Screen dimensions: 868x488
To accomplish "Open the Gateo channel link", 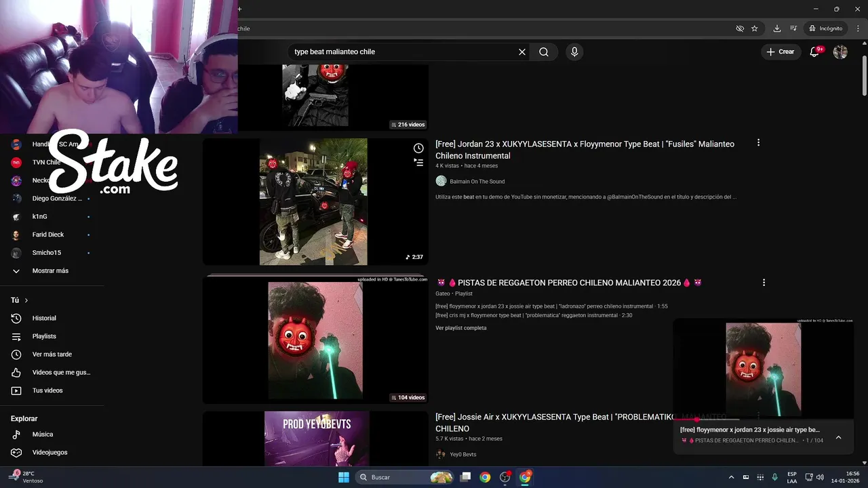I will (x=443, y=293).
